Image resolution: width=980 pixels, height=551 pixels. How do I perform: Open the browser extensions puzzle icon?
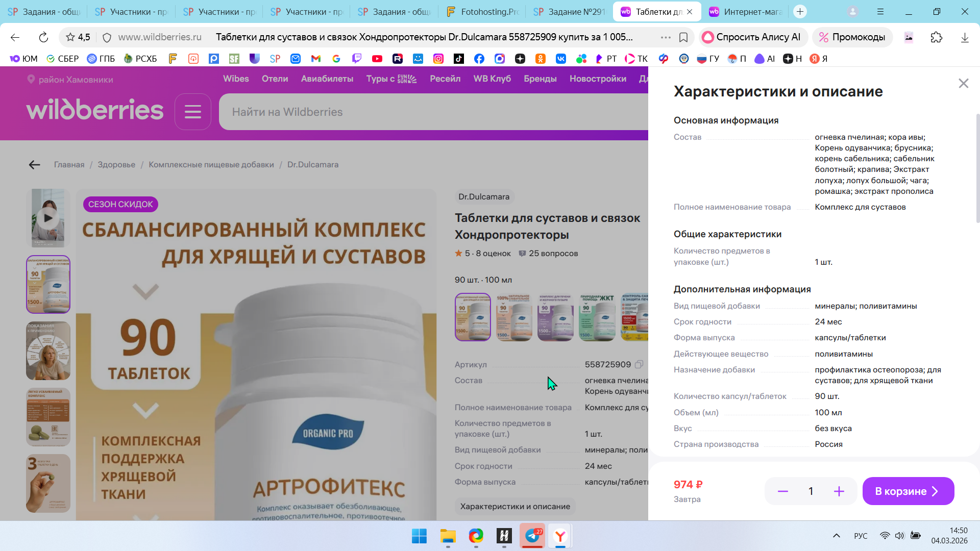pyautogui.click(x=936, y=37)
